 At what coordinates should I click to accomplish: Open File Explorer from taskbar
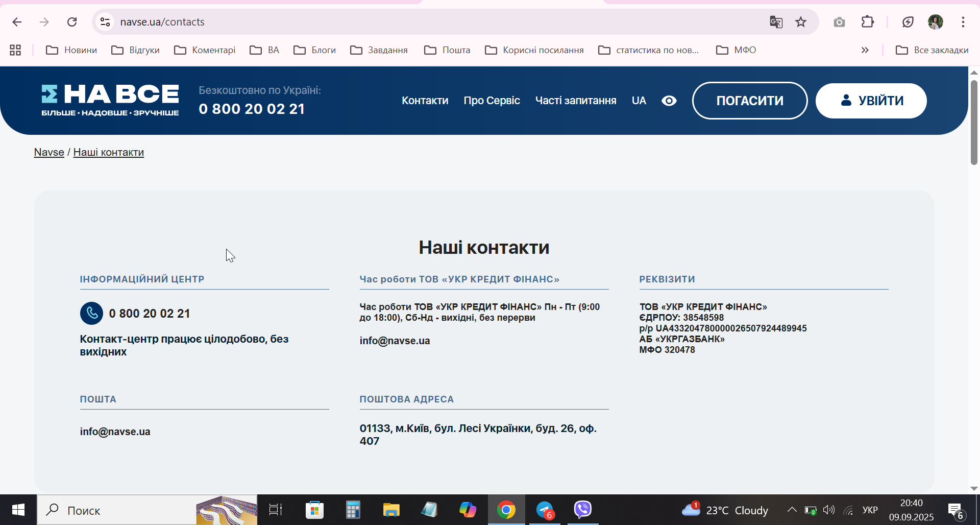click(391, 510)
